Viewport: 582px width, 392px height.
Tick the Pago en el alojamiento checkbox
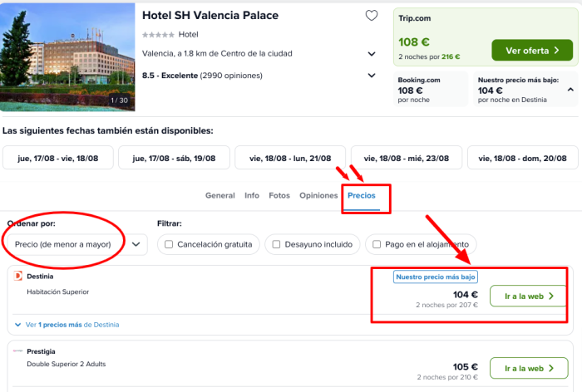pos(377,244)
